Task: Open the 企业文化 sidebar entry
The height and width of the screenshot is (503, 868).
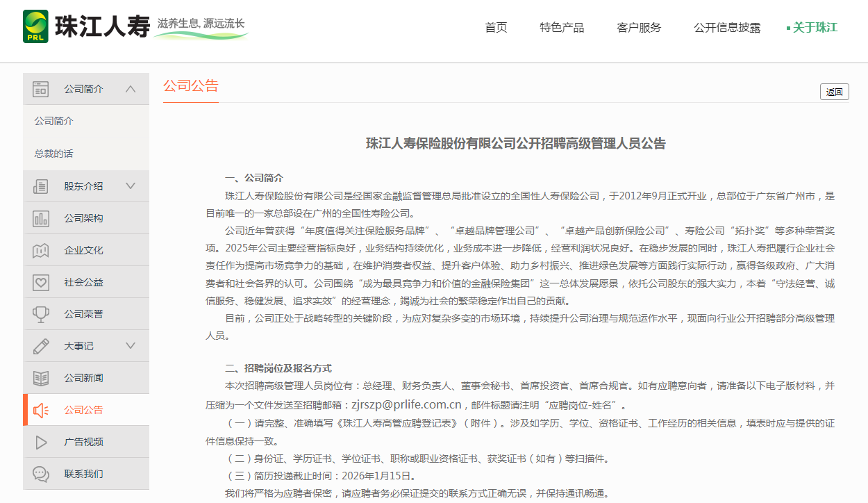Action: coord(86,250)
